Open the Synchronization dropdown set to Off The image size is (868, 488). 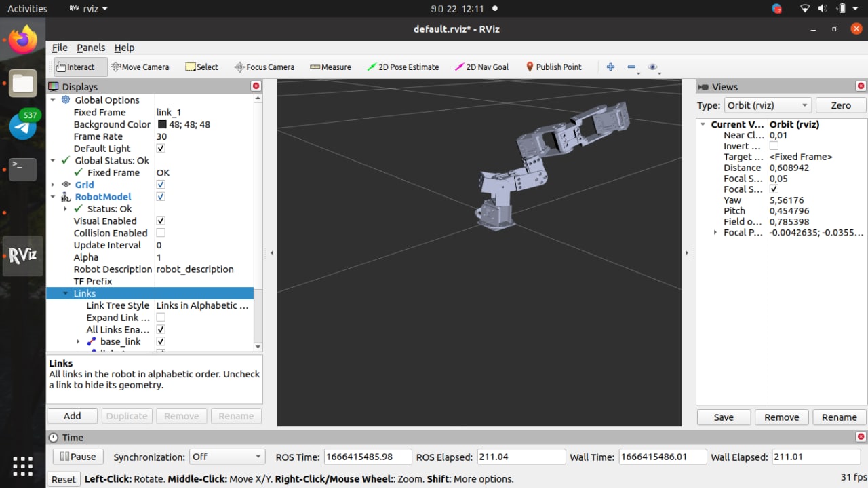[226, 457]
